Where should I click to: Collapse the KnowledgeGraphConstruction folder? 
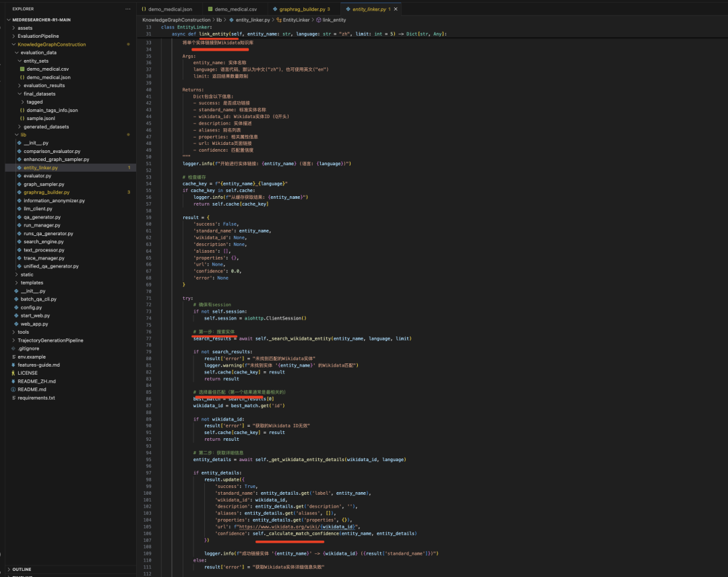coord(51,44)
